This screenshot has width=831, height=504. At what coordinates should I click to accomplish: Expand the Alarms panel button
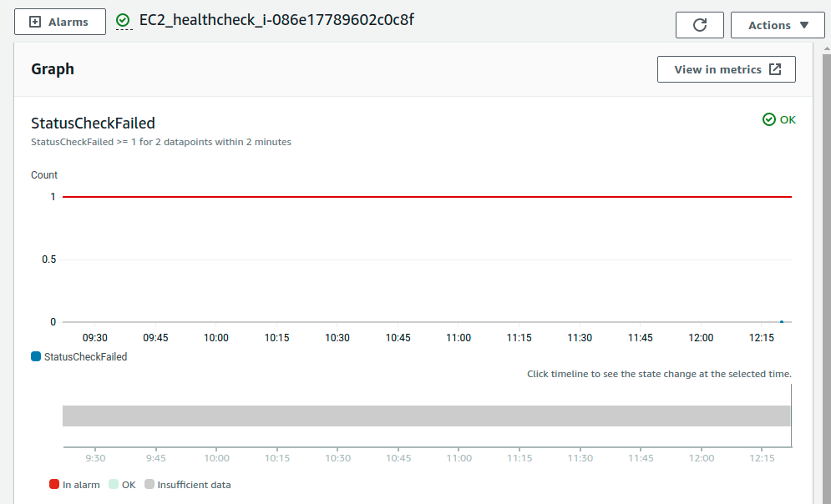(60, 23)
